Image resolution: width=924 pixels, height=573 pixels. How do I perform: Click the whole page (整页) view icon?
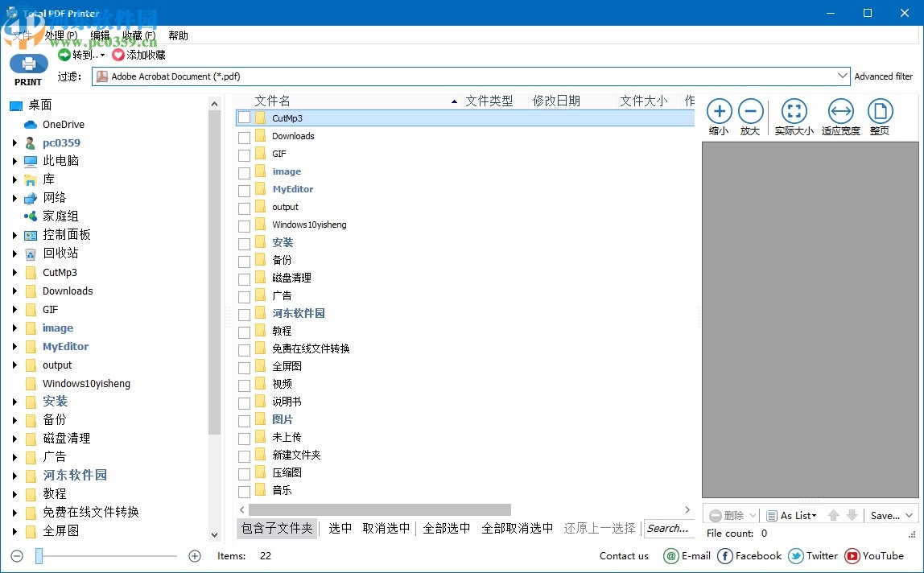880,112
